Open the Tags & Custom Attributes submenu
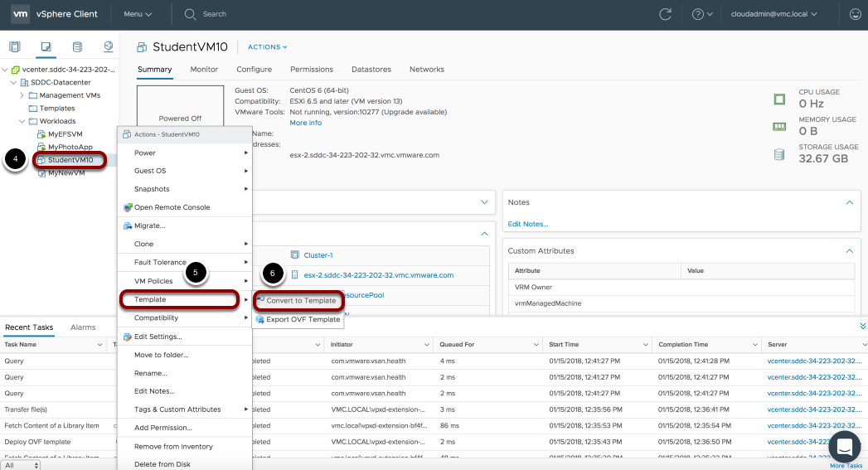Viewport: 868px width, 470px height. click(185, 409)
